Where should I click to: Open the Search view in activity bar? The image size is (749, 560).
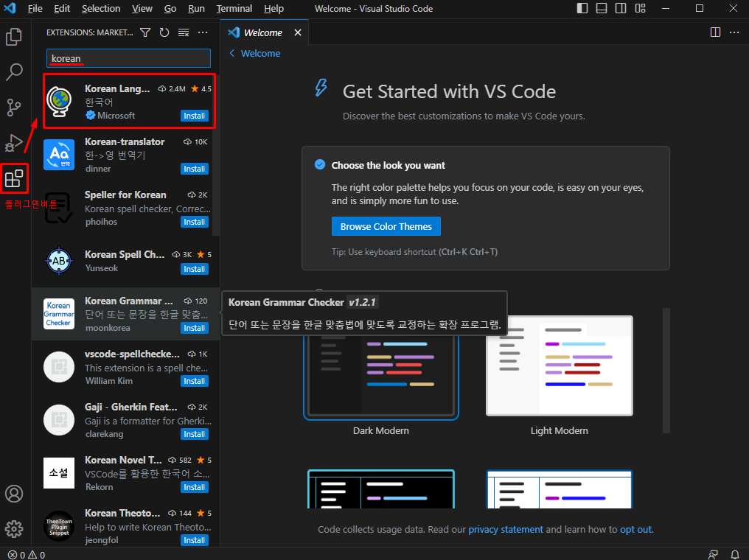coord(14,72)
